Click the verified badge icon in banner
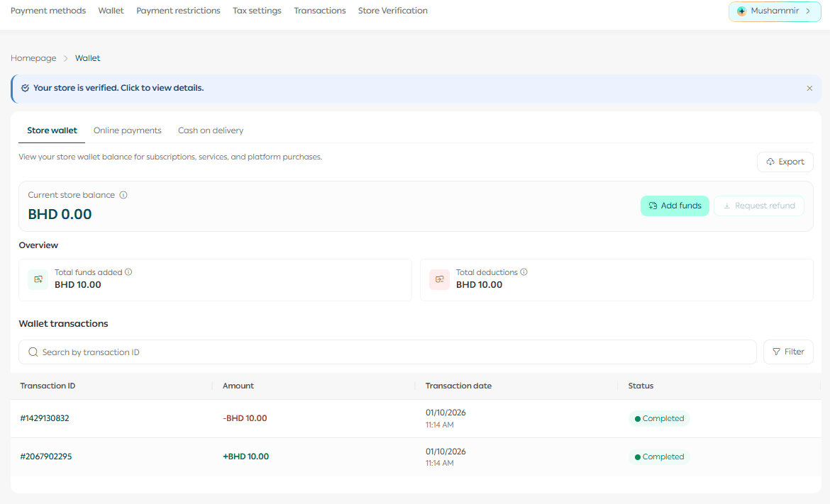The height and width of the screenshot is (504, 830). pos(25,89)
